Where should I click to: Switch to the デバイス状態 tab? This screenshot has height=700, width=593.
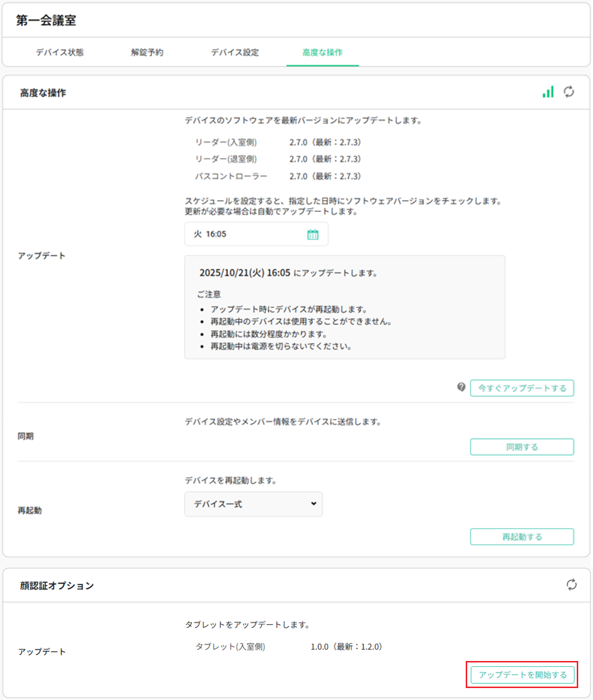60,52
